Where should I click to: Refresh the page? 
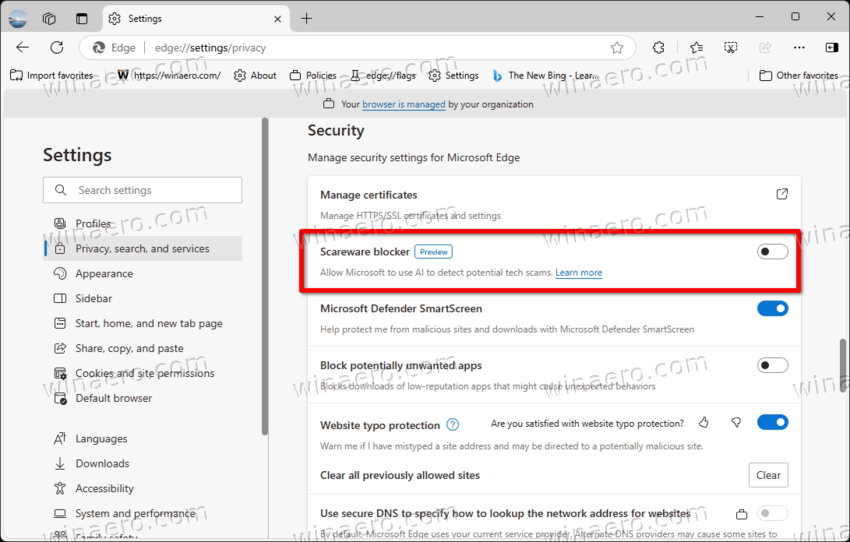click(57, 48)
